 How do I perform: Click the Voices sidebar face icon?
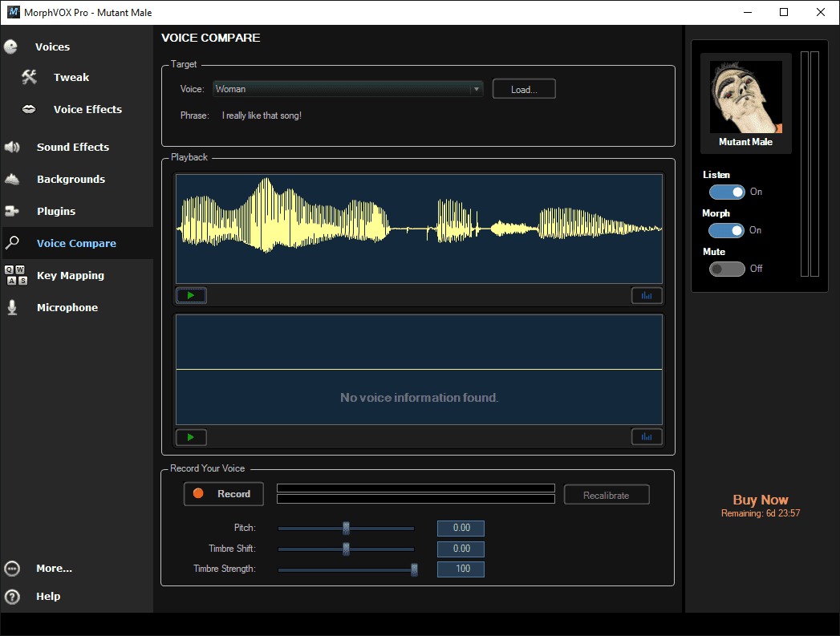click(x=11, y=47)
